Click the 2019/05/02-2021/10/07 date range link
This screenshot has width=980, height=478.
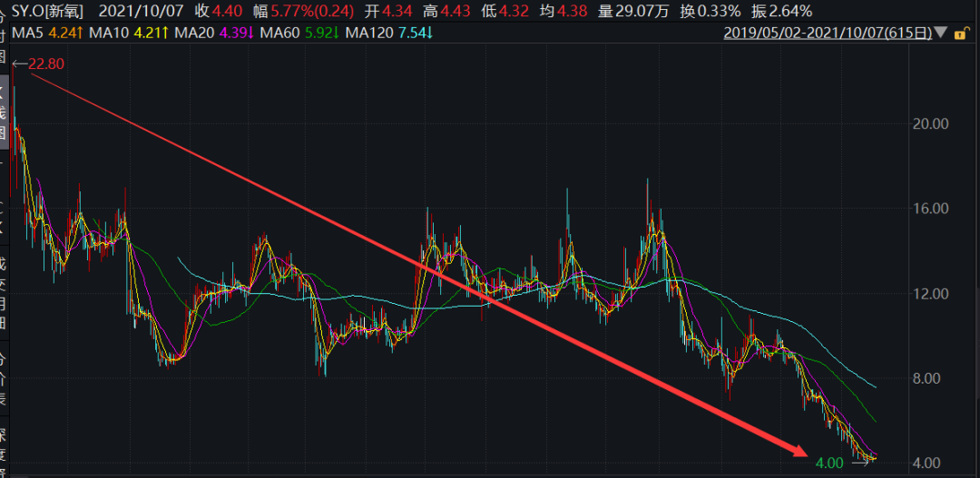pos(828,34)
